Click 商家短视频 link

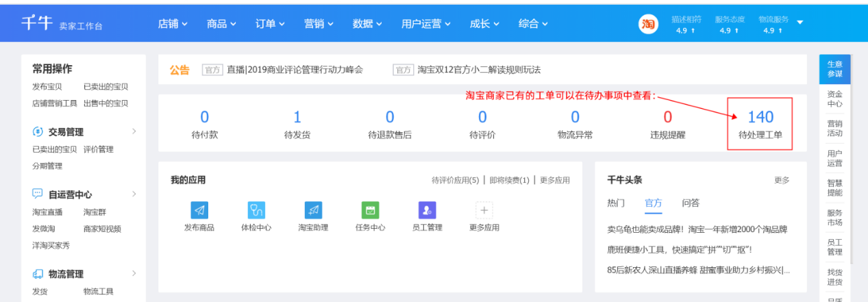tap(102, 229)
